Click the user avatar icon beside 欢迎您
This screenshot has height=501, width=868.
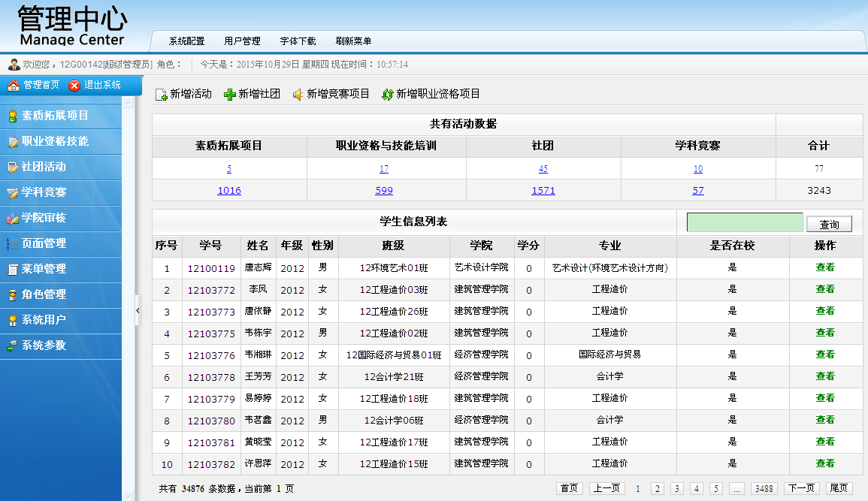click(x=14, y=65)
